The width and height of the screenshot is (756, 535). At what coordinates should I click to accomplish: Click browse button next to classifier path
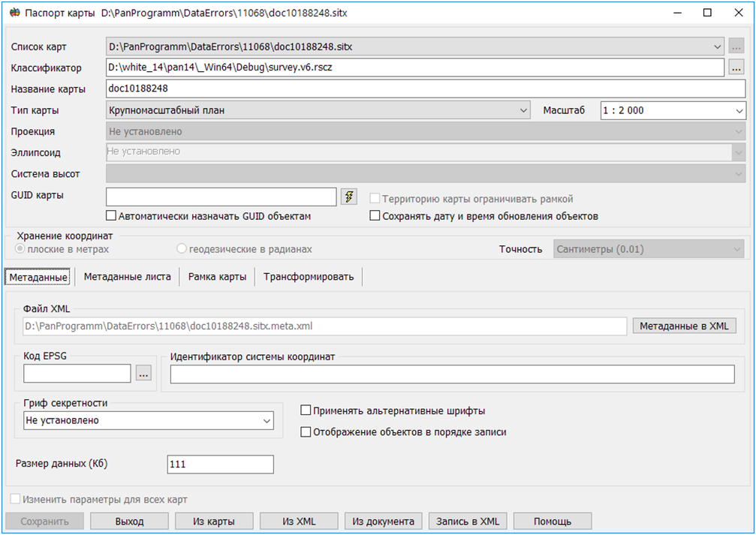point(736,68)
